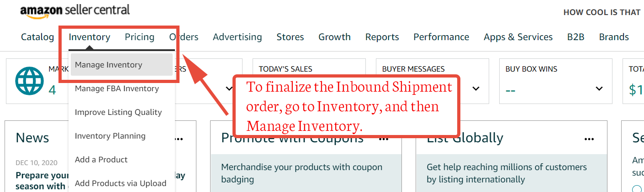Viewport: 644px width, 192px height.
Task: Open the News card ellipsis menu
Action: tap(178, 139)
